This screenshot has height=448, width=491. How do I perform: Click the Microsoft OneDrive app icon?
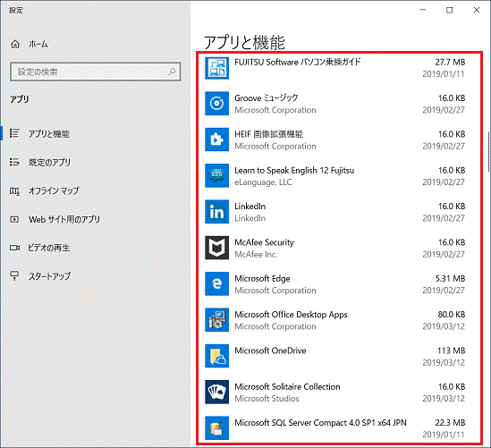tap(216, 356)
